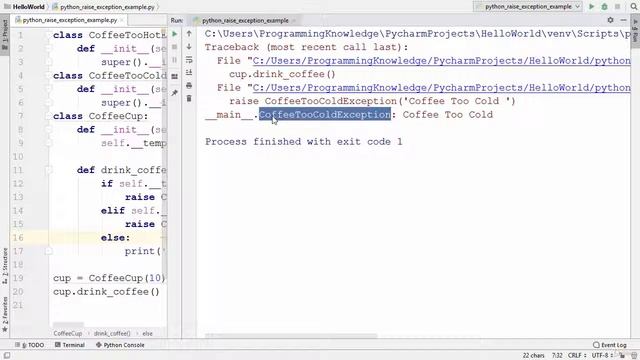The width and height of the screenshot is (640, 360).
Task: Click 'Process finished with exit code 1'
Action: point(303,142)
